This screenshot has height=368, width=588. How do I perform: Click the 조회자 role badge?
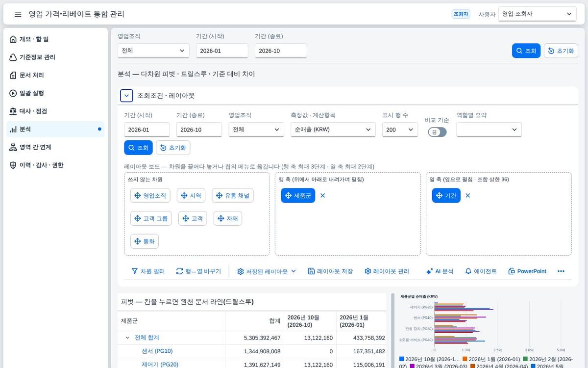[x=461, y=14]
